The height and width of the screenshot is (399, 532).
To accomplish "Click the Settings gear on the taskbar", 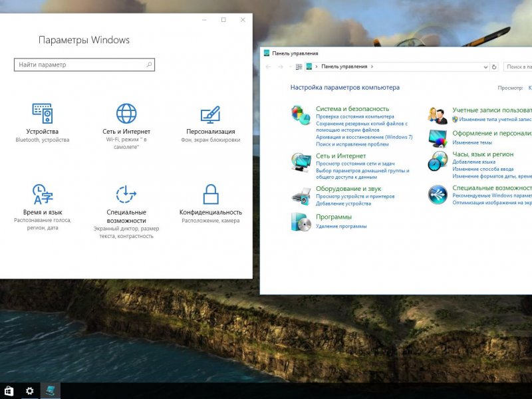I will (x=30, y=391).
